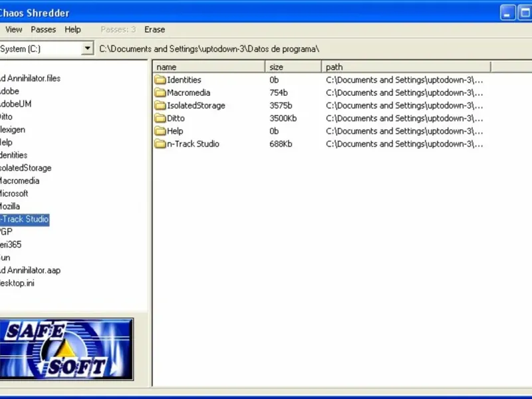Click the Identities folder icon in list
The height and width of the screenshot is (399, 532).
click(x=160, y=80)
